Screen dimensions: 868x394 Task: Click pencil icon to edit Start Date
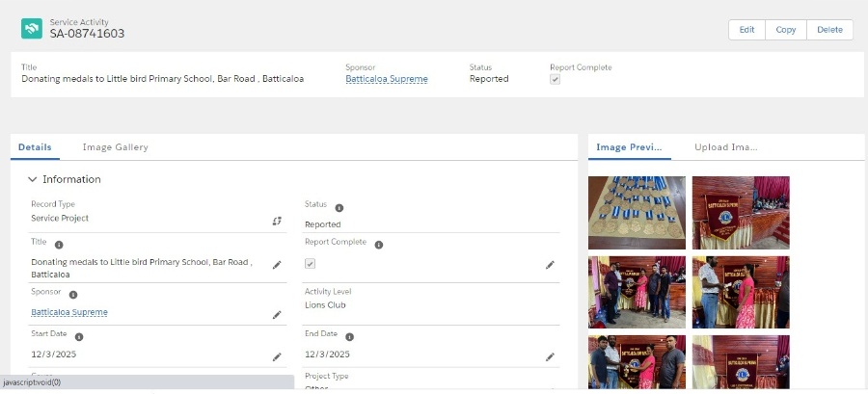277,356
